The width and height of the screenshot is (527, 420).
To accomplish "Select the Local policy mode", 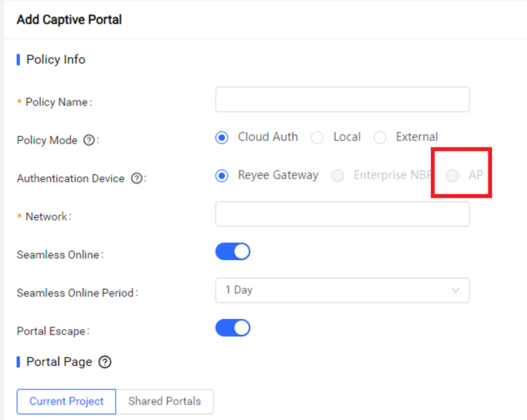I will 317,138.
